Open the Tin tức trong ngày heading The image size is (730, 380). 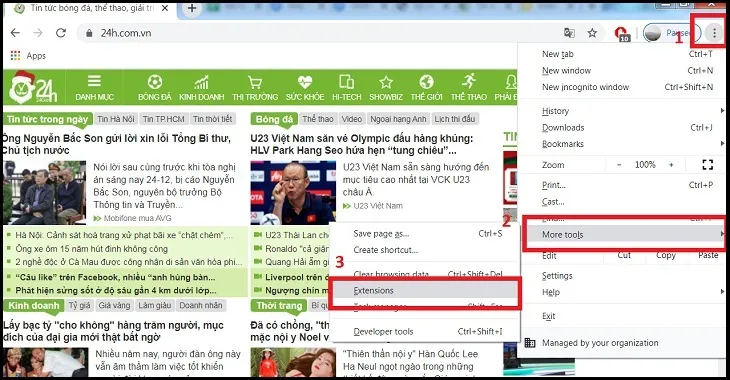click(x=47, y=119)
